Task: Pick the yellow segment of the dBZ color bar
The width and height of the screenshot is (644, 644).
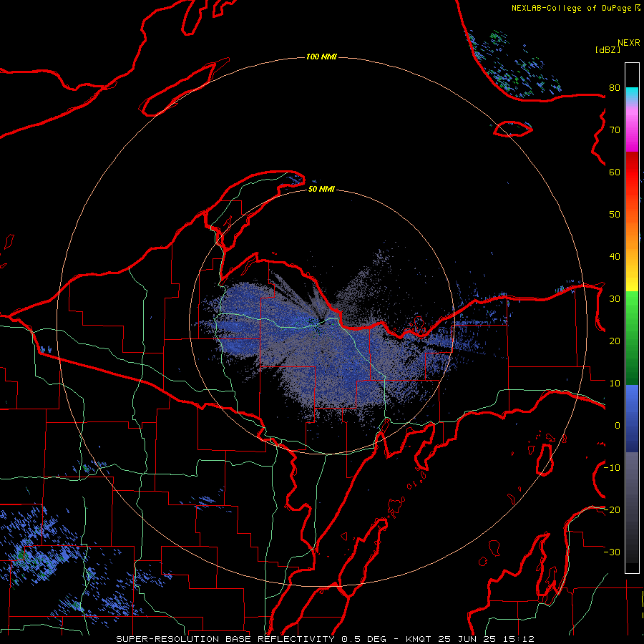Action: 632,284
